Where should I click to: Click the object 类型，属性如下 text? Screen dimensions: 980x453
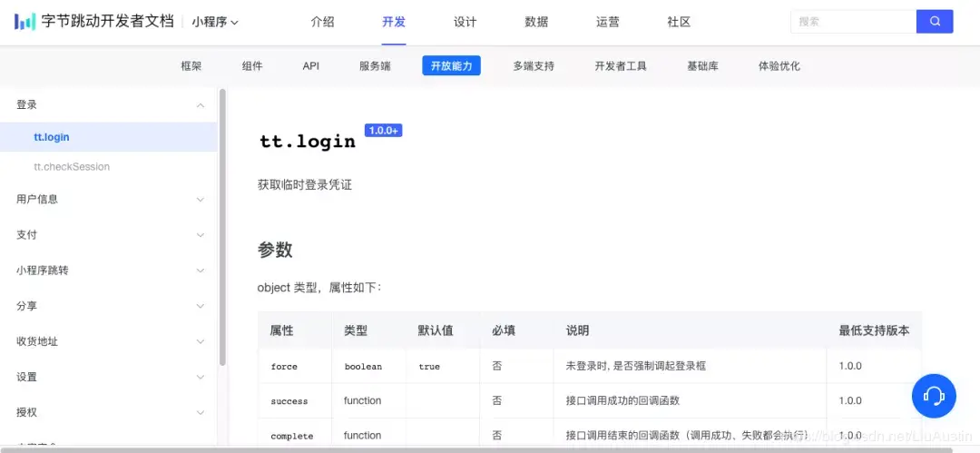(318, 288)
